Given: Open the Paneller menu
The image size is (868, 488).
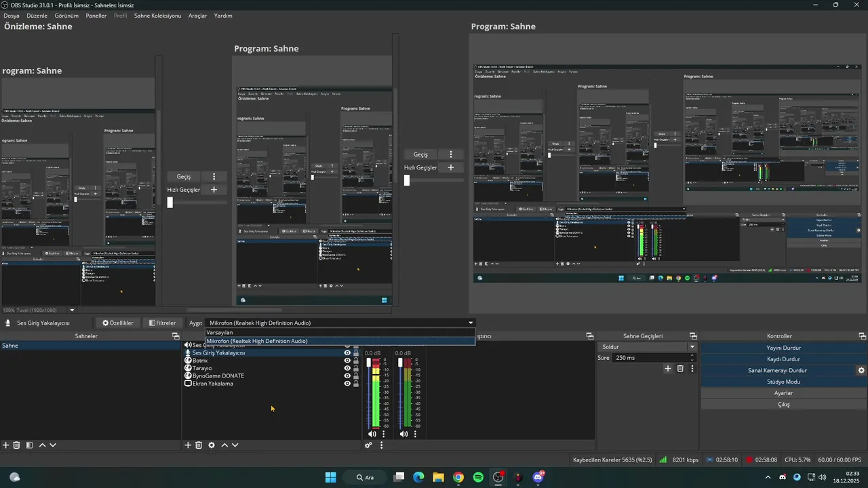Looking at the screenshot, I should [x=96, y=16].
